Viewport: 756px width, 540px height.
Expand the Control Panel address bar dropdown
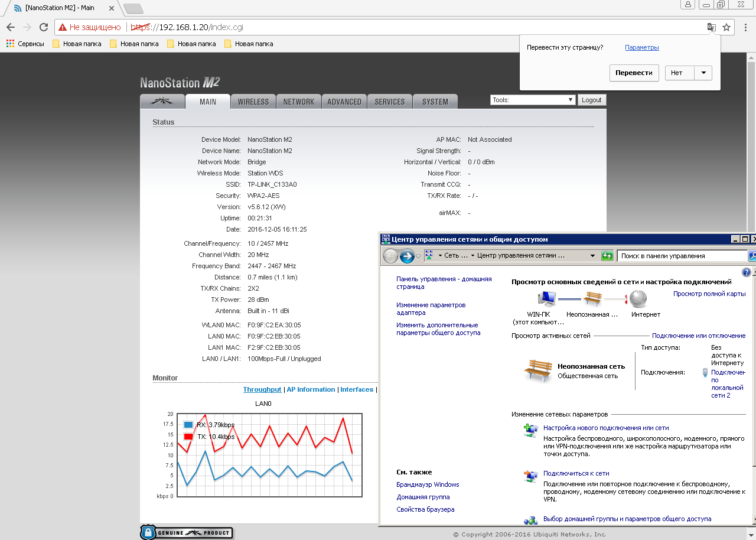tap(592, 256)
